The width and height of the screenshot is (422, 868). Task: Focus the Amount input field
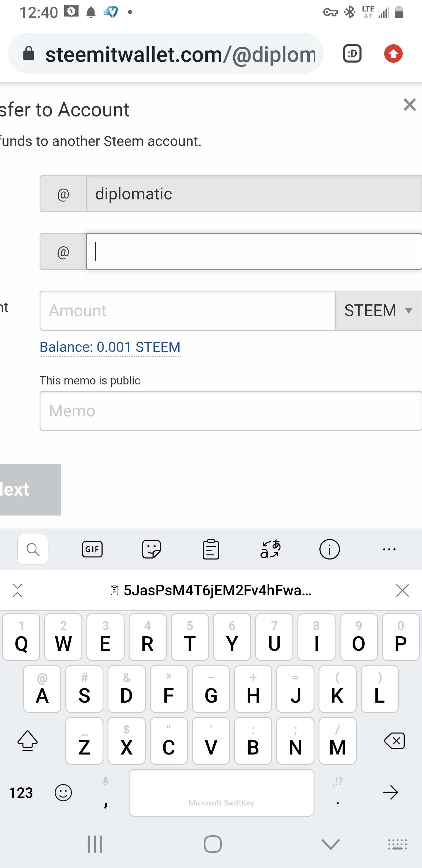click(x=187, y=311)
